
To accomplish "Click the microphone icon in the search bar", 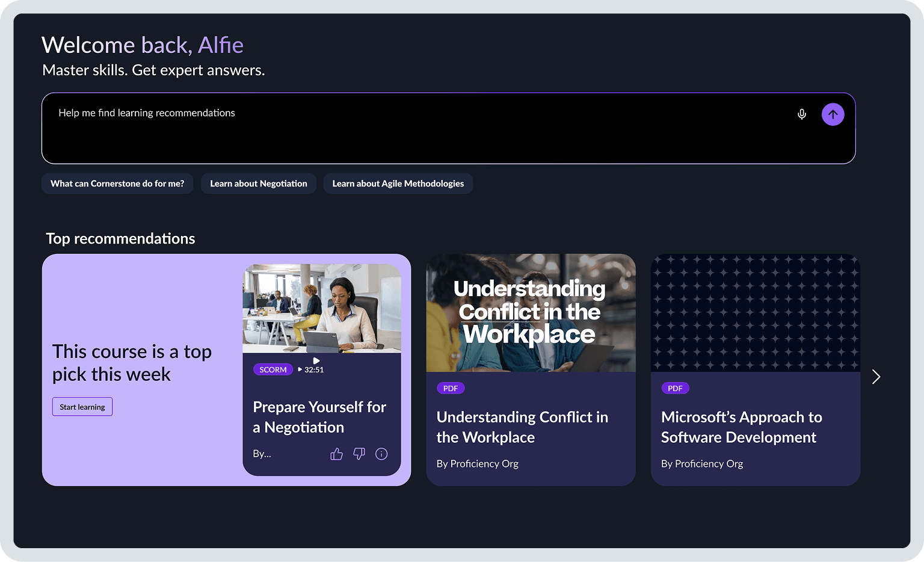I will click(x=801, y=114).
